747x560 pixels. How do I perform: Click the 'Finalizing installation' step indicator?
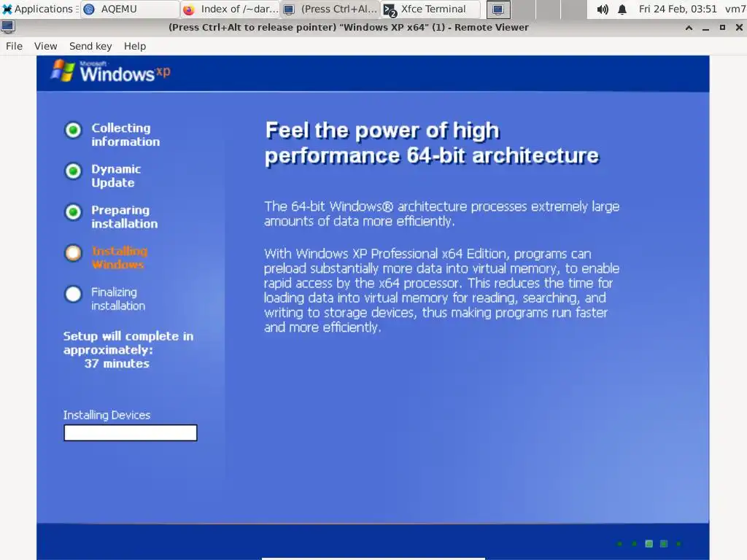pos(74,294)
